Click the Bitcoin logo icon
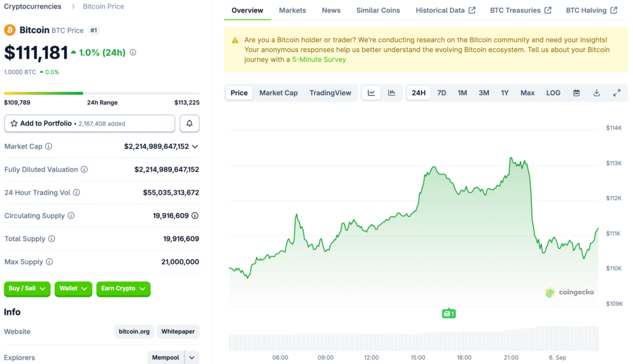Viewport: 633px width, 364px height. 10,30
